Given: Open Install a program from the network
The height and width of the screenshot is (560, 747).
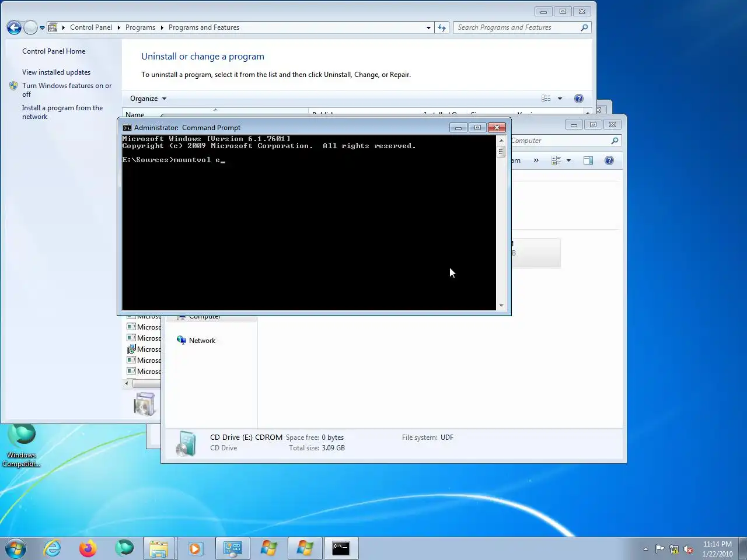Looking at the screenshot, I should click(x=62, y=112).
